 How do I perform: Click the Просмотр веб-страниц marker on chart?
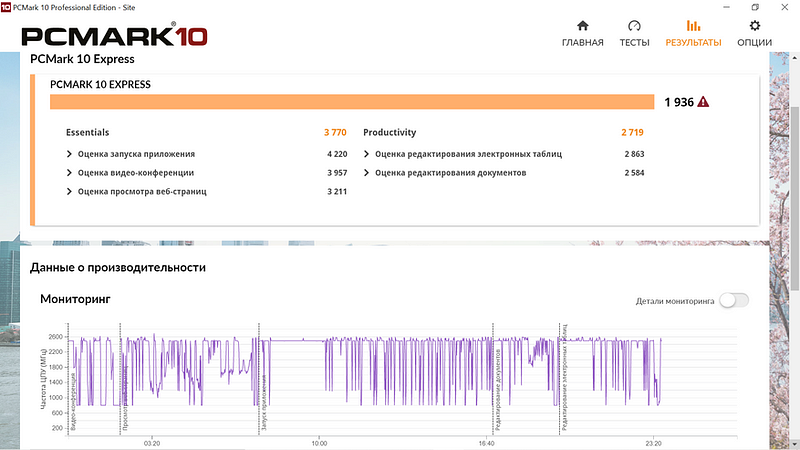pos(126,397)
